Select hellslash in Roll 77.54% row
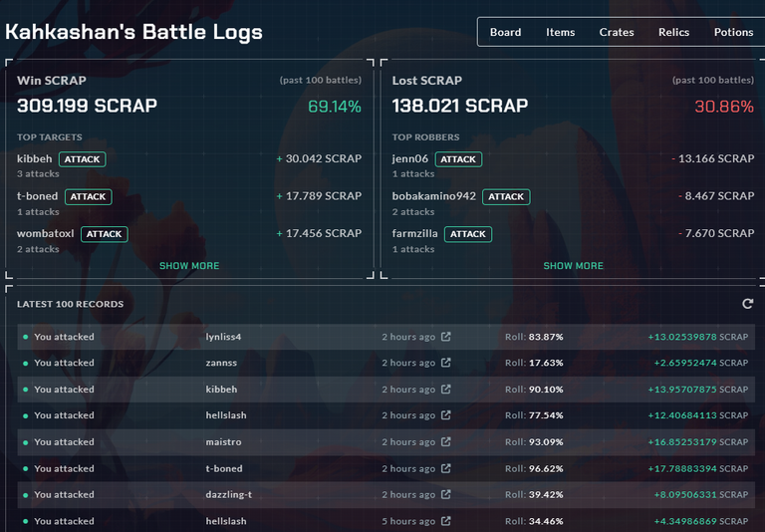The width and height of the screenshot is (765, 532). [226, 414]
